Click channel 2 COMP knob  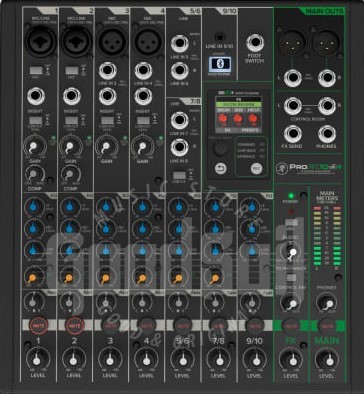(x=70, y=174)
